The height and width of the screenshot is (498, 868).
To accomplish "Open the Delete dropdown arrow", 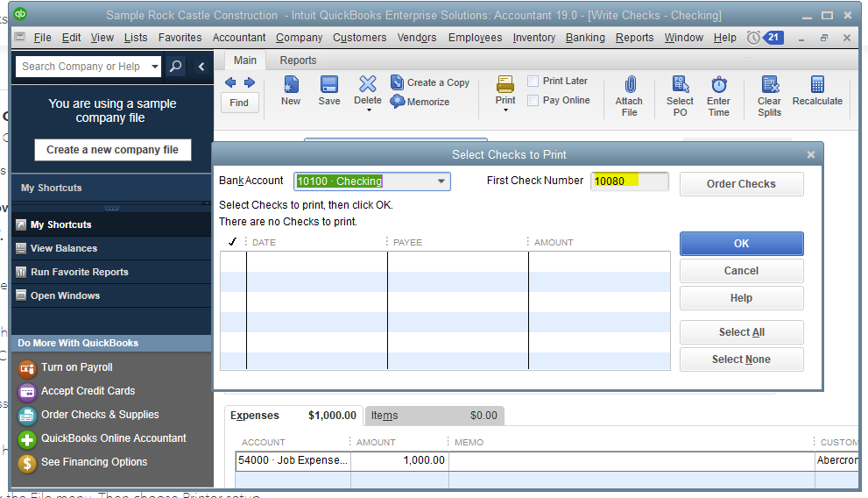I will tap(369, 110).
